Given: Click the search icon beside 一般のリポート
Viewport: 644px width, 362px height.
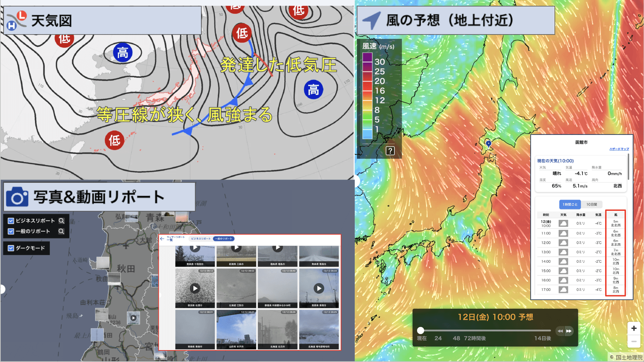Looking at the screenshot, I should pos(62,231).
